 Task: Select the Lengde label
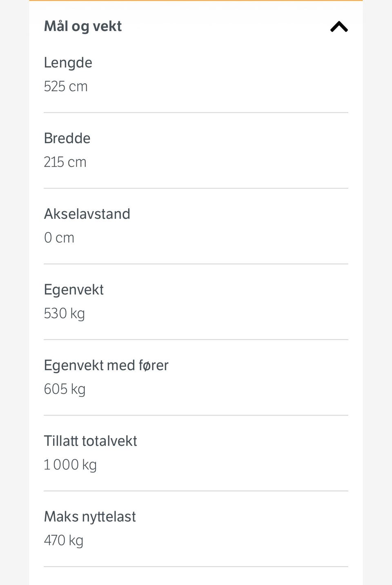tap(68, 62)
